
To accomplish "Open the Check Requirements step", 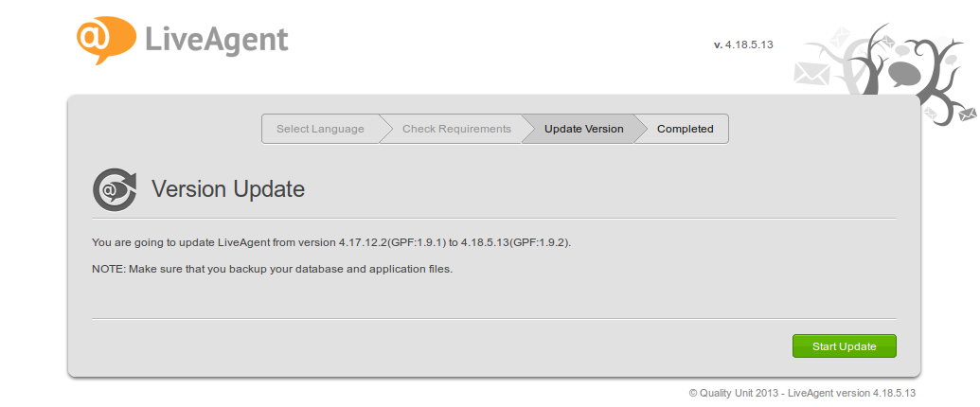I will 456,129.
